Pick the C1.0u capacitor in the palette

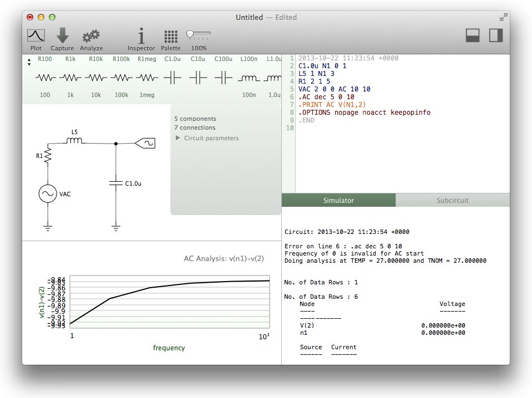173,78
